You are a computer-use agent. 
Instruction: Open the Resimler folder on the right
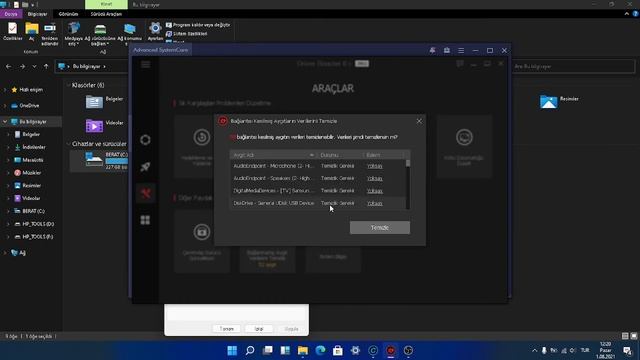(559, 101)
